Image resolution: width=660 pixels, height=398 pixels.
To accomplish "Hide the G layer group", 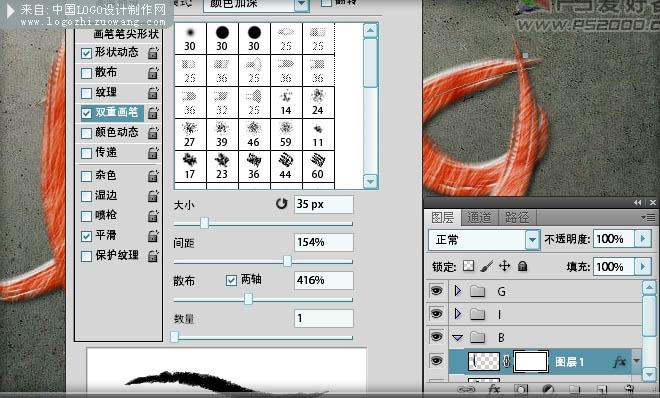I will pyautogui.click(x=436, y=290).
